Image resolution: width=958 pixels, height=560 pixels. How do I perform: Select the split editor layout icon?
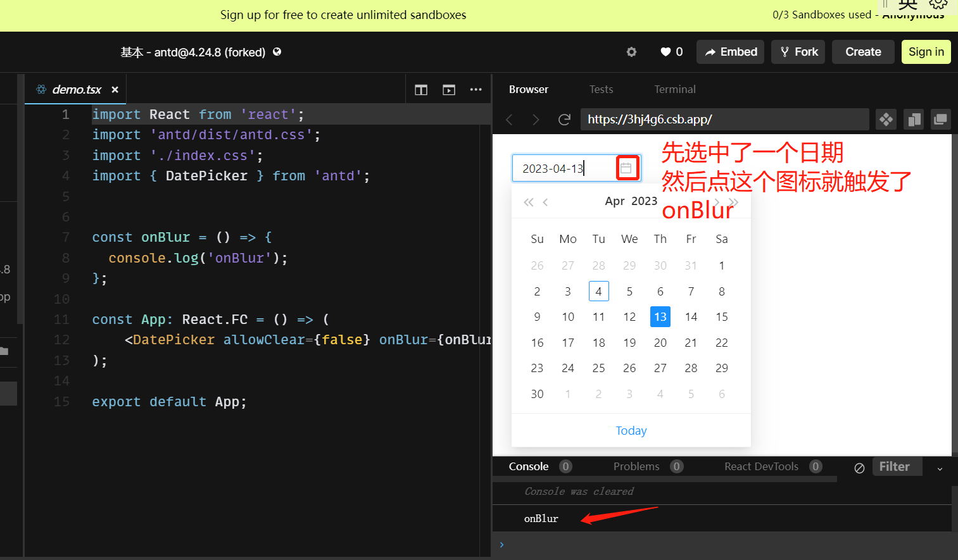[420, 90]
